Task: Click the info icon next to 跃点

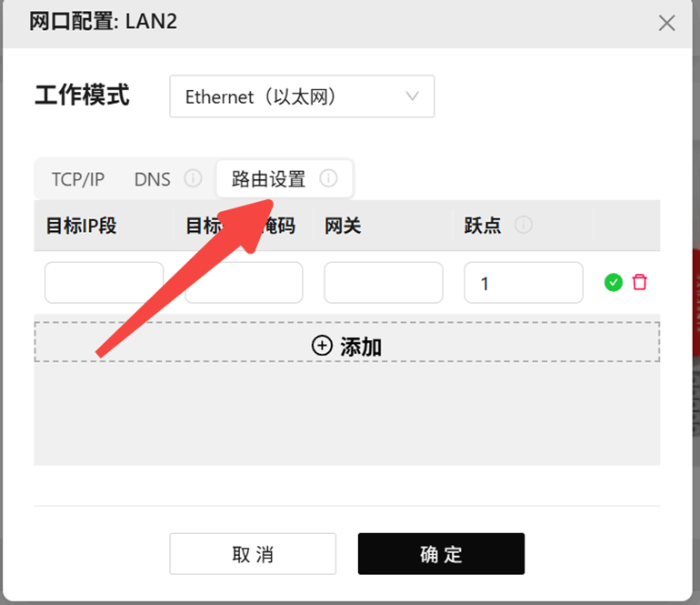Action: [x=524, y=225]
